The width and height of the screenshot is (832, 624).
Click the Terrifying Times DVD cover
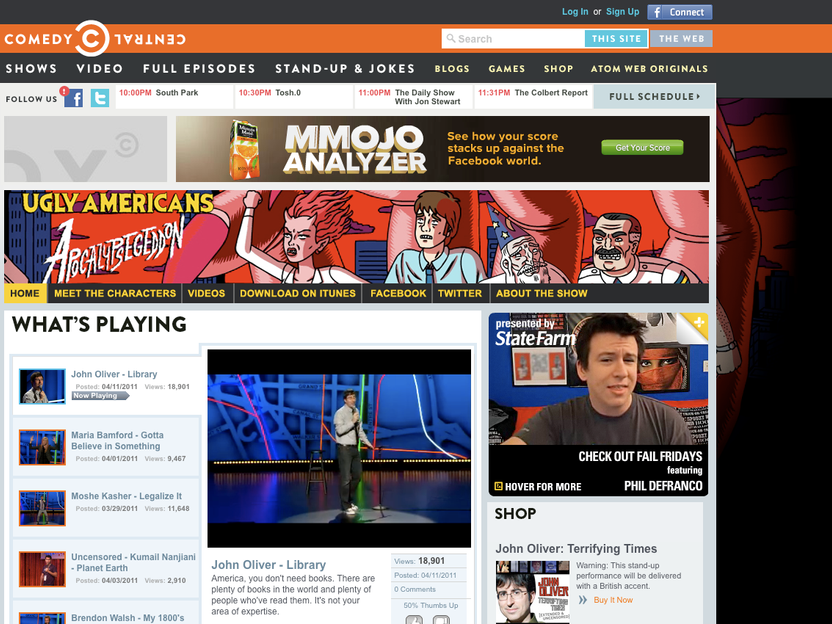pos(533,592)
